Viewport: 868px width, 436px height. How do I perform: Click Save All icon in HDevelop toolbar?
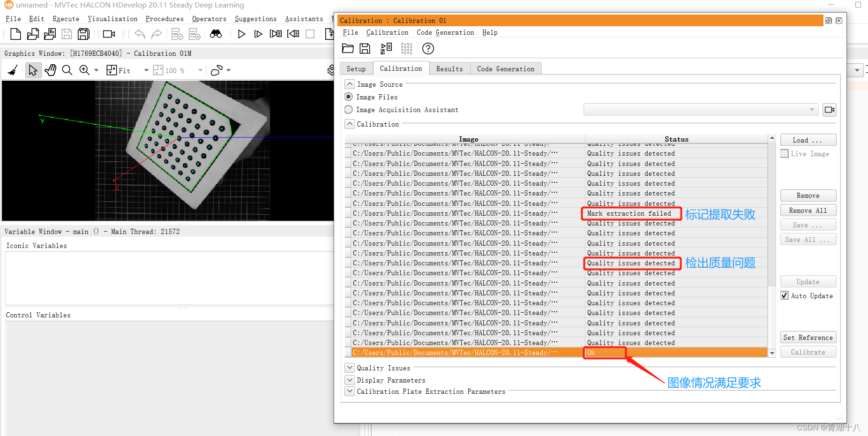84,34
